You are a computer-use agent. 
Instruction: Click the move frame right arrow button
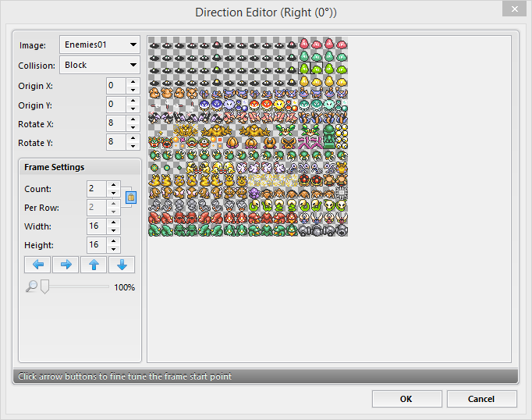tap(66, 265)
